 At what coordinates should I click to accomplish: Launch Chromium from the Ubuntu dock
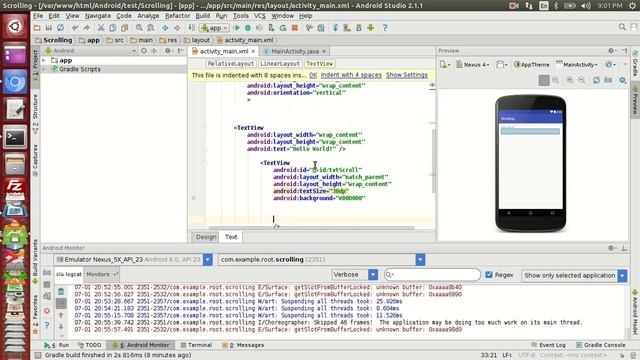click(x=15, y=82)
